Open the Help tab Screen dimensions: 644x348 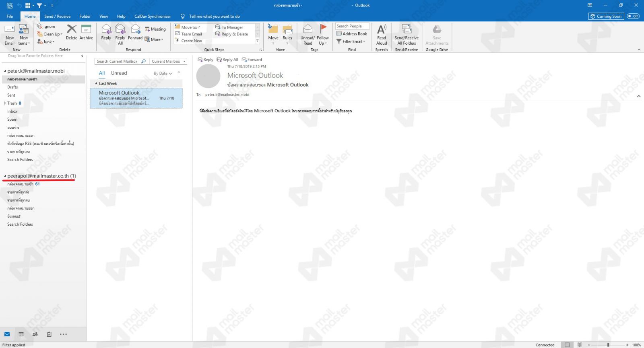point(121,16)
